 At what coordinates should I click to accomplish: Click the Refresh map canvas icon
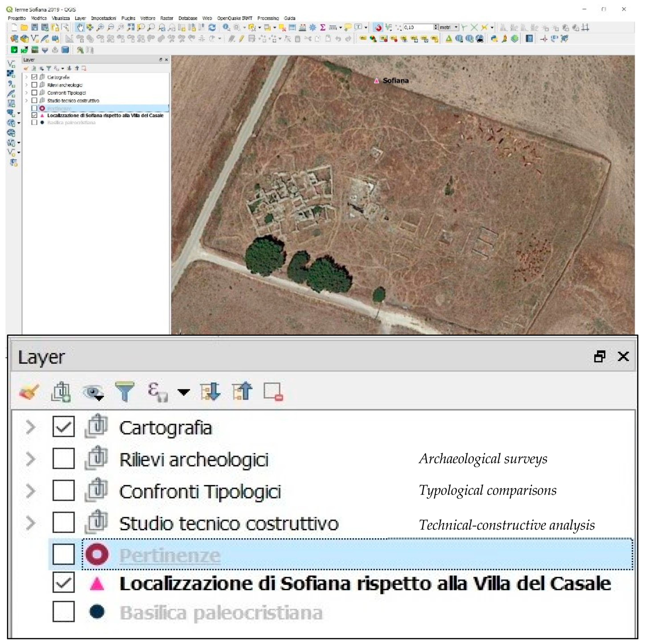tap(212, 28)
